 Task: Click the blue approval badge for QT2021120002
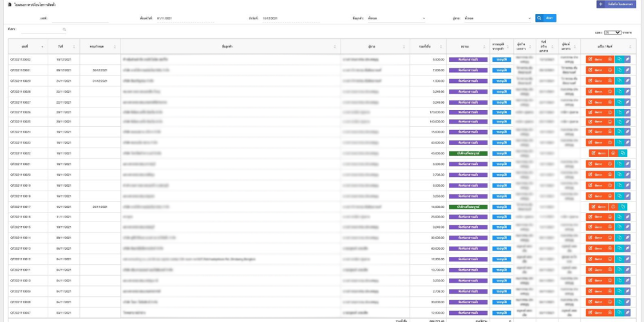click(x=502, y=59)
